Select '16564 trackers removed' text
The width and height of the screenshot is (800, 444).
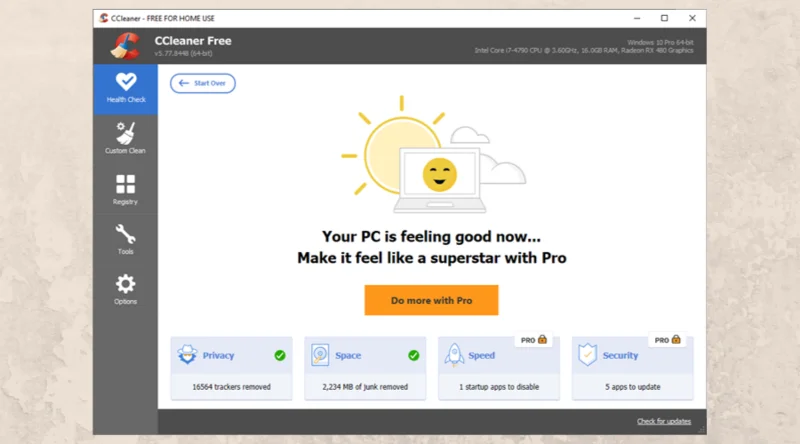[x=231, y=387]
